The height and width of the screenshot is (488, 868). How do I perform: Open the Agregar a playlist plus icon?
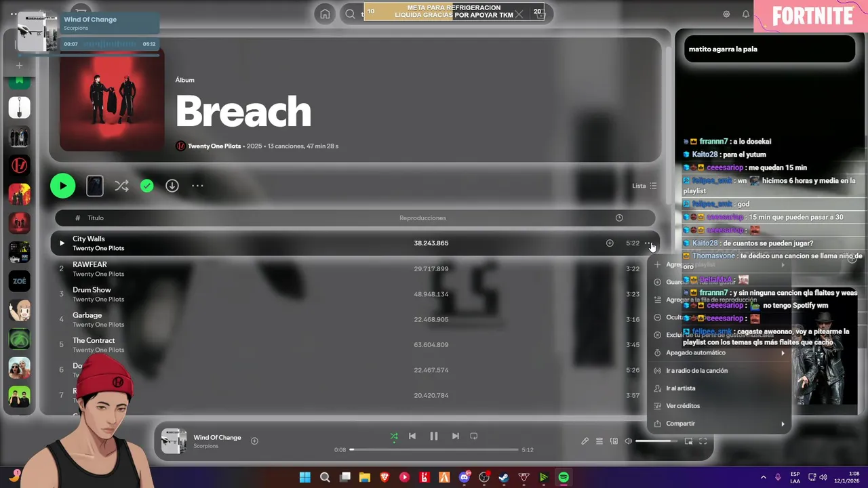[x=657, y=264]
